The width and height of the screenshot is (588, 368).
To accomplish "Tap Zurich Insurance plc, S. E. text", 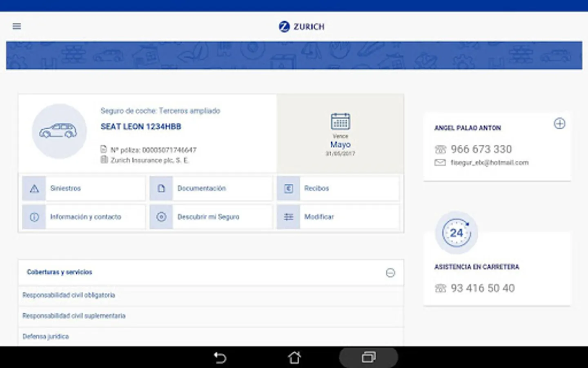I will 149,160.
